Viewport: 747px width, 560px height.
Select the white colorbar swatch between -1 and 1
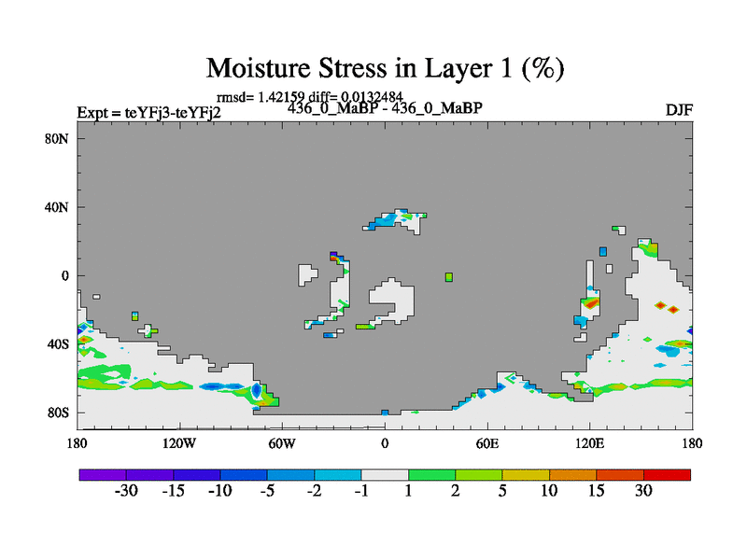pos(385,474)
